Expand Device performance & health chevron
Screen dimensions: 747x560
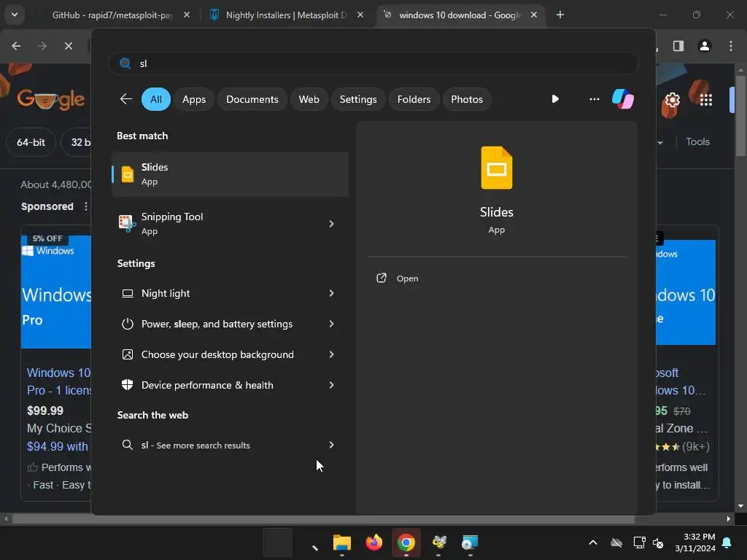[332, 385]
